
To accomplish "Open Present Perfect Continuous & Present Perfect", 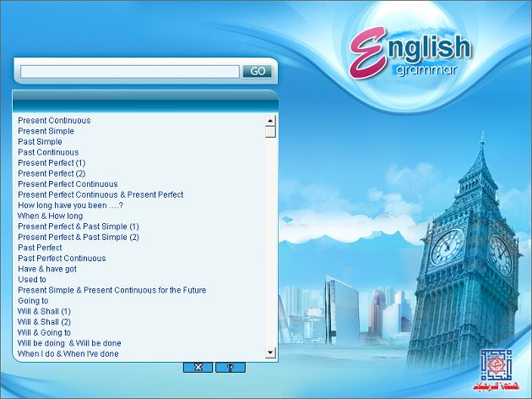I will click(x=100, y=194).
